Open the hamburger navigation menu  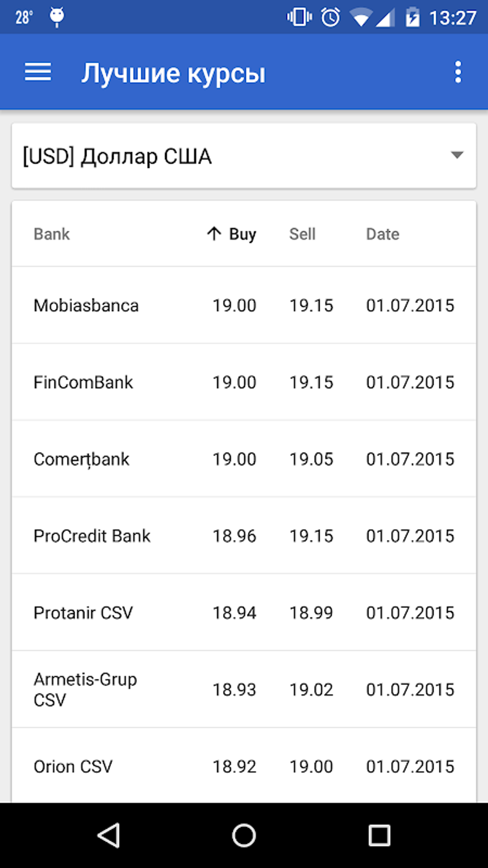(38, 72)
